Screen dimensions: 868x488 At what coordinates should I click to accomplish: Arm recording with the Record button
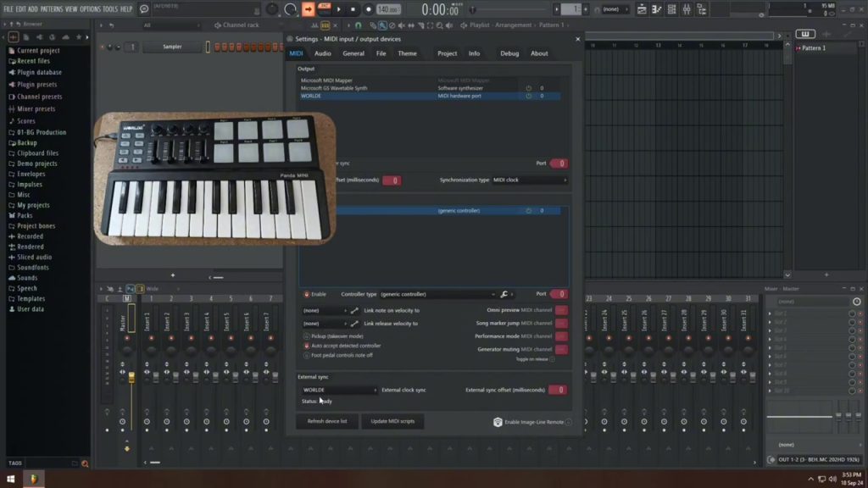point(368,9)
